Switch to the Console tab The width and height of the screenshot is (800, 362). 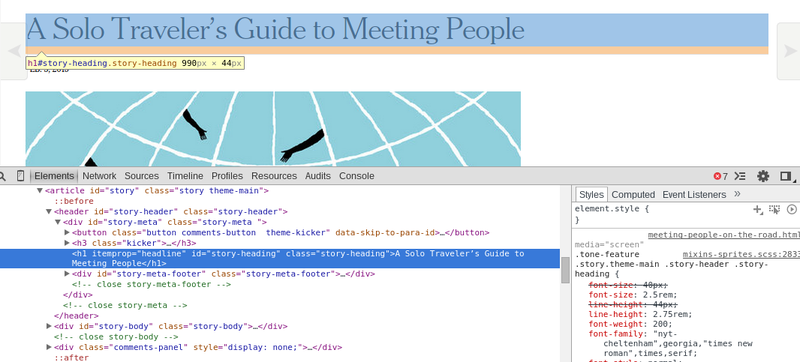coord(357,176)
